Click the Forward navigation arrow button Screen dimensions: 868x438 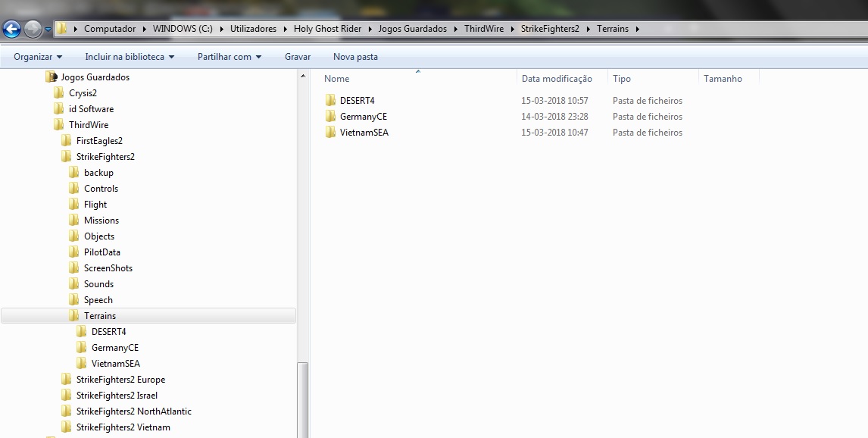coord(33,29)
